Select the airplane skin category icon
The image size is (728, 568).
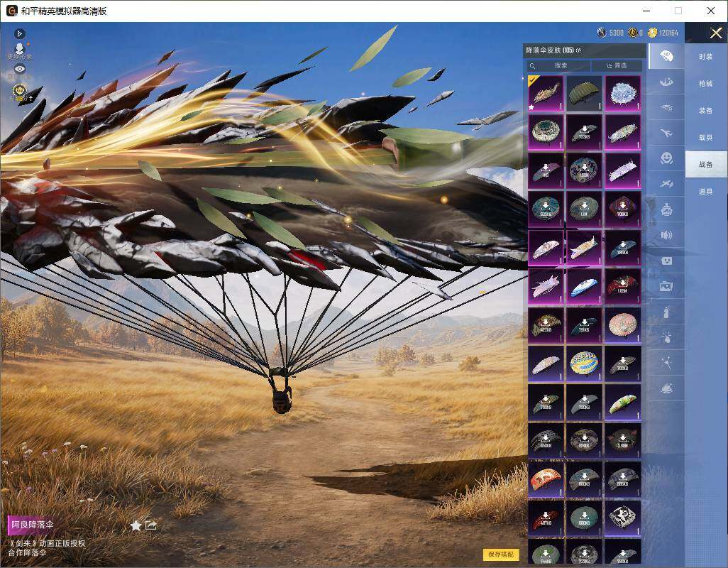coord(666,133)
